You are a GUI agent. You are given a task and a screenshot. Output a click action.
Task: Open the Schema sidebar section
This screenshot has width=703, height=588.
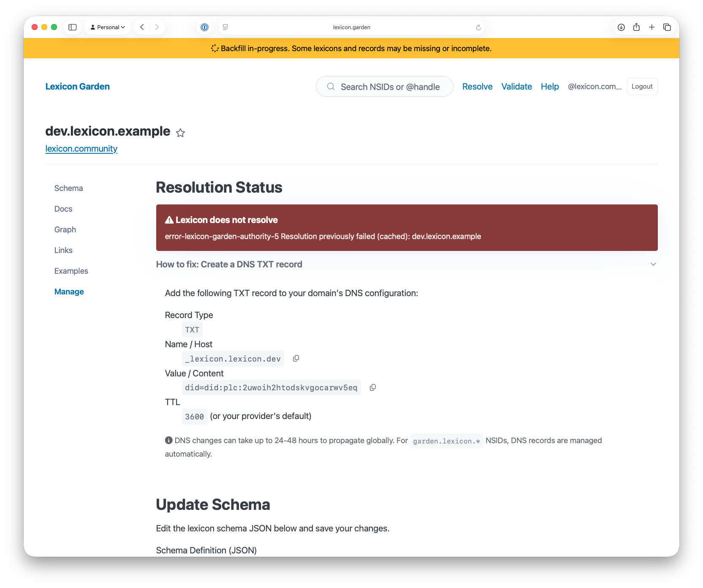click(x=68, y=188)
